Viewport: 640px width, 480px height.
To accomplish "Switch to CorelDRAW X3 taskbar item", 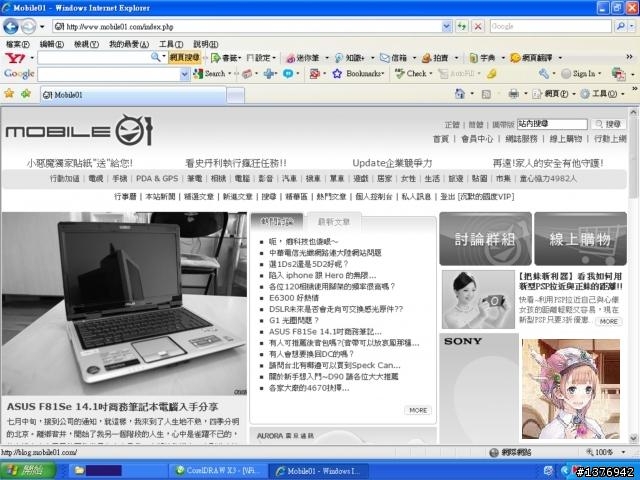I will (218, 471).
